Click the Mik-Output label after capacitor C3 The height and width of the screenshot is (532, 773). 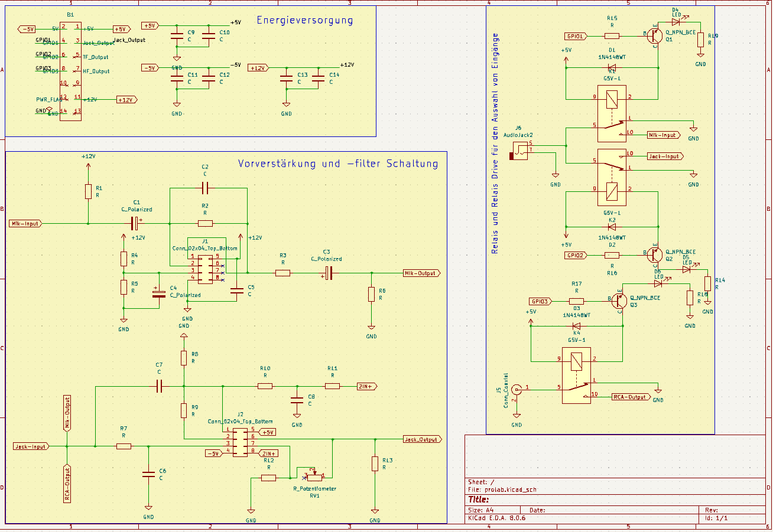[x=422, y=273]
